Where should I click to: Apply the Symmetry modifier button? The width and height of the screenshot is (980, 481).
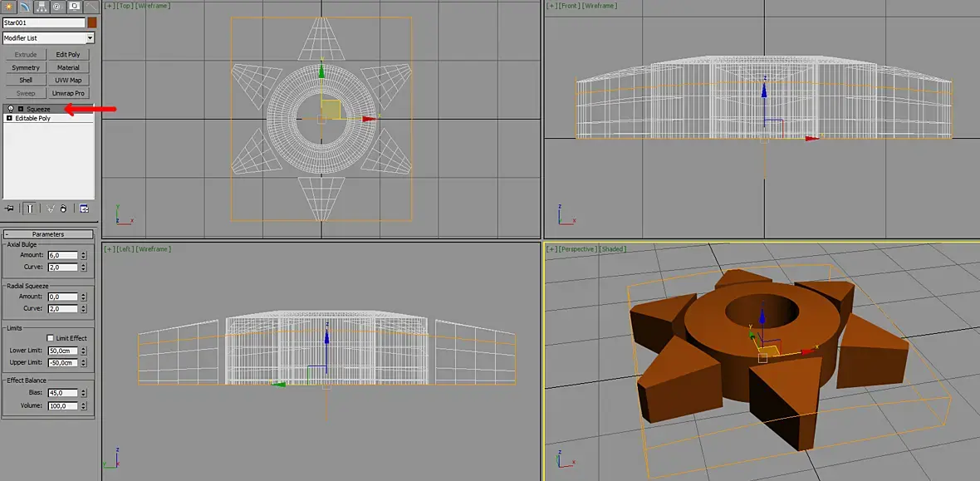click(26, 67)
